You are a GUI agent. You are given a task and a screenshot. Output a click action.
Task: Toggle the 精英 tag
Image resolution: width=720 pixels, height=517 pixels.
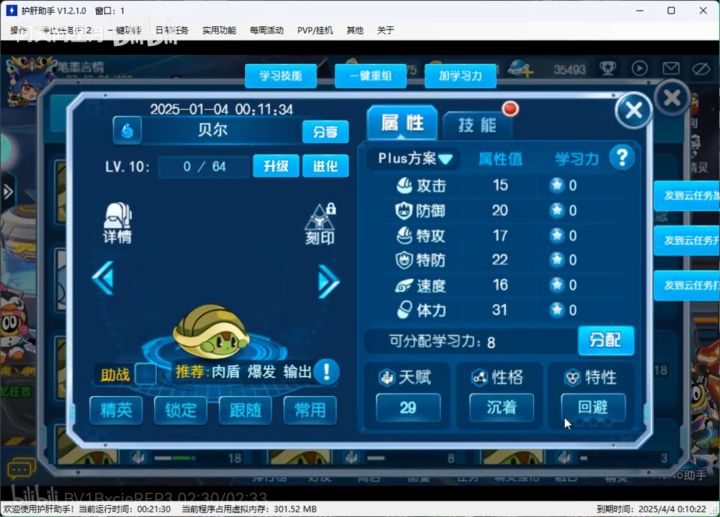pyautogui.click(x=116, y=410)
